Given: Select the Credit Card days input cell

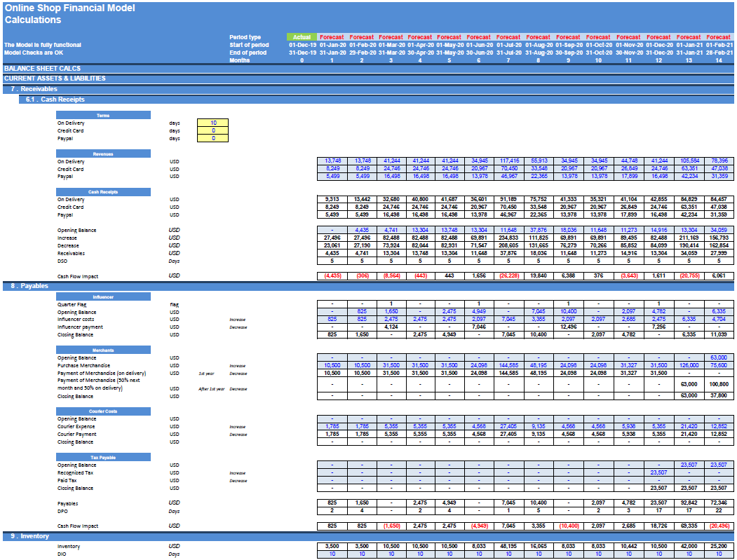Looking at the screenshot, I should [x=213, y=130].
